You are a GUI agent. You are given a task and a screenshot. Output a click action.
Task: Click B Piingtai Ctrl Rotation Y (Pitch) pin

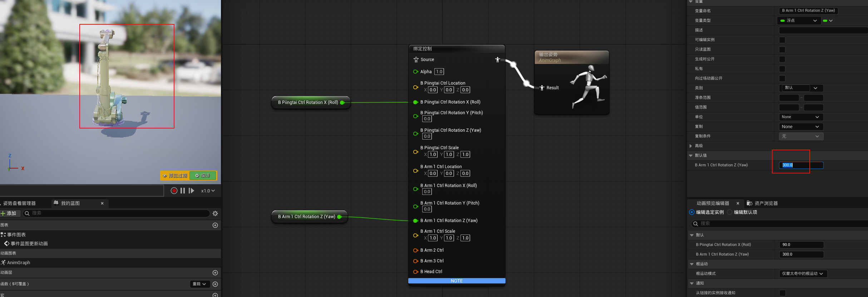415,116
